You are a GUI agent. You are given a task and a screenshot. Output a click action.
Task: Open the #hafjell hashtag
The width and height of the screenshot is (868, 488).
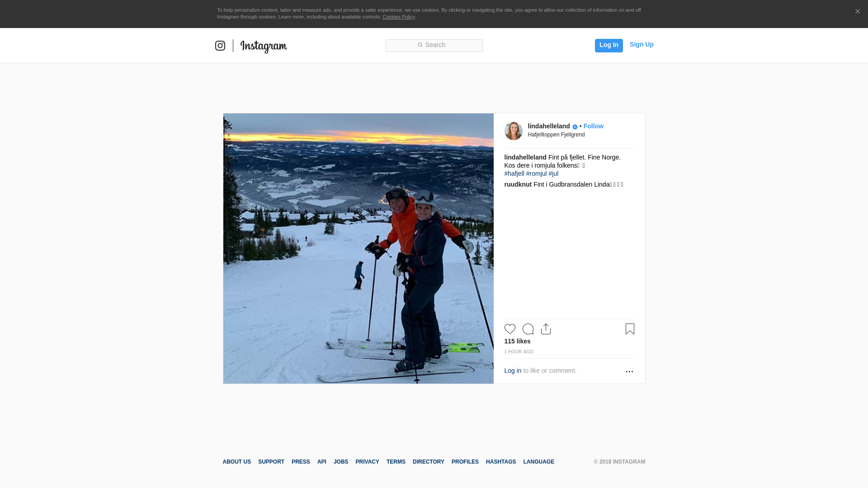tap(514, 174)
